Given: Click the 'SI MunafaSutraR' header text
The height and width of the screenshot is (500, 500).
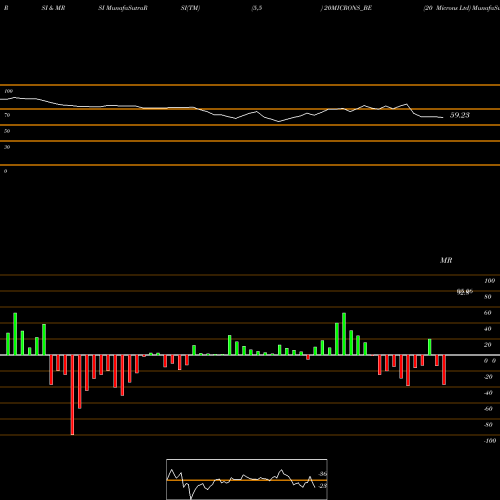Looking at the screenshot, I should tap(123, 8).
